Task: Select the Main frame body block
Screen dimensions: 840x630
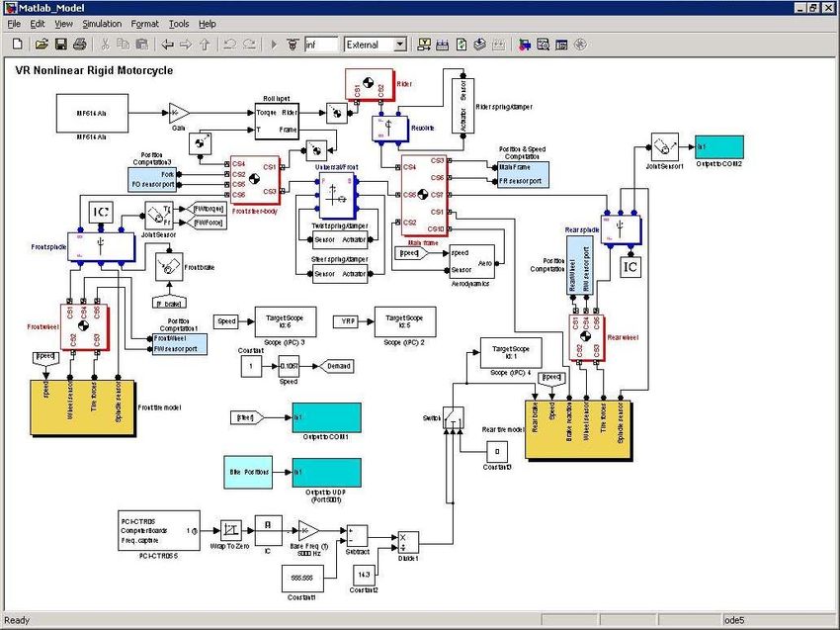Action: [423, 195]
